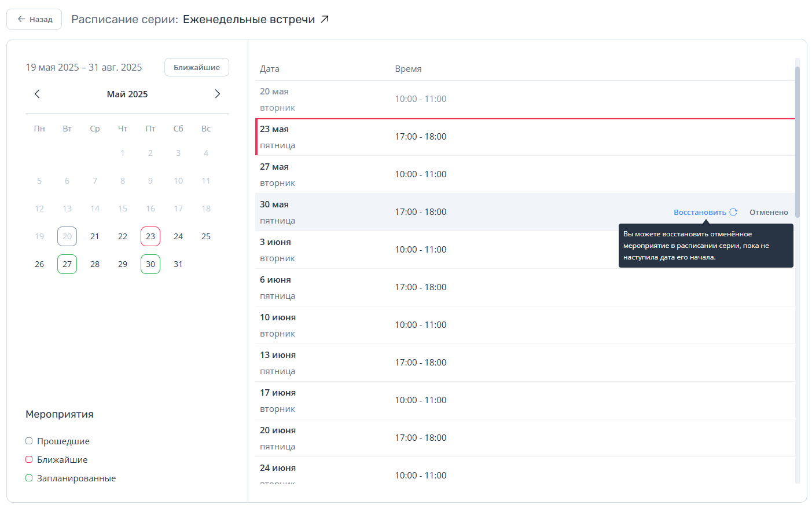The width and height of the screenshot is (812, 508).
Task: Select day 22 in the calendar
Action: (123, 236)
